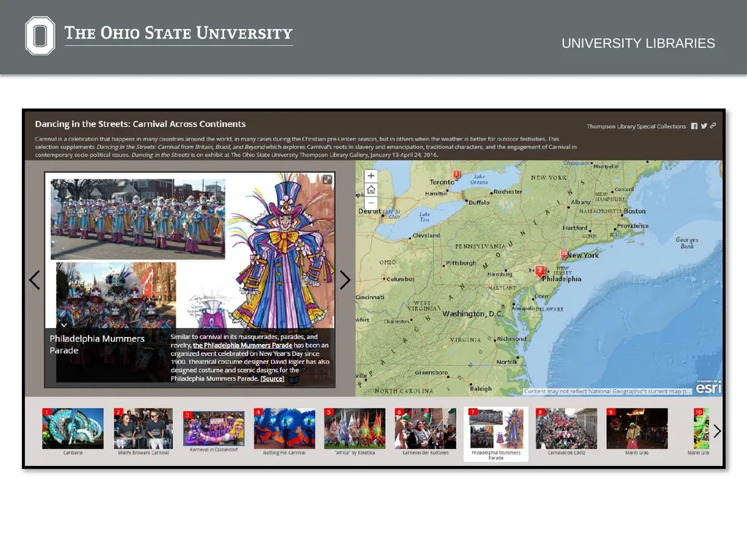Zoom out on the map
The image size is (747, 560).
click(371, 203)
